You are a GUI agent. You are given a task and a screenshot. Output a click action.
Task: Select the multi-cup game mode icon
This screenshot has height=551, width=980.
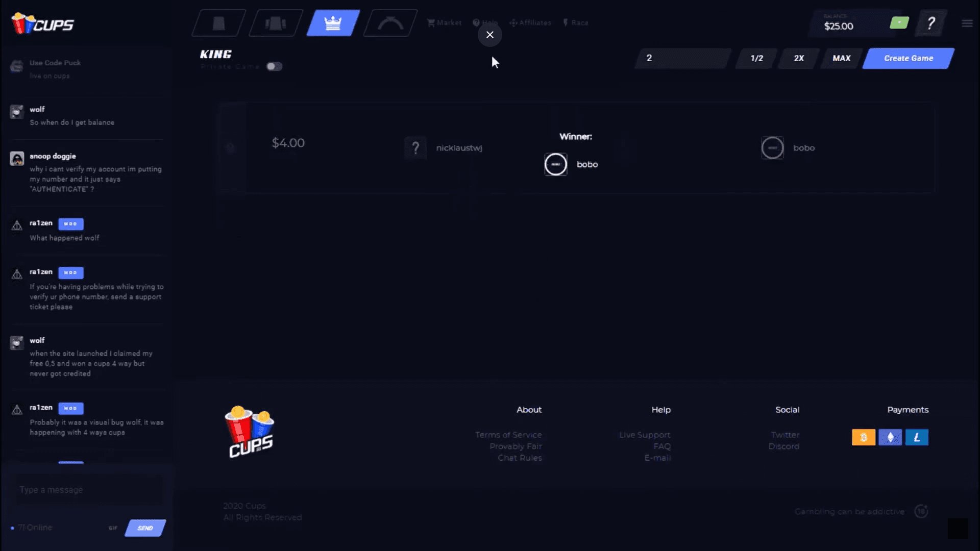pos(276,23)
